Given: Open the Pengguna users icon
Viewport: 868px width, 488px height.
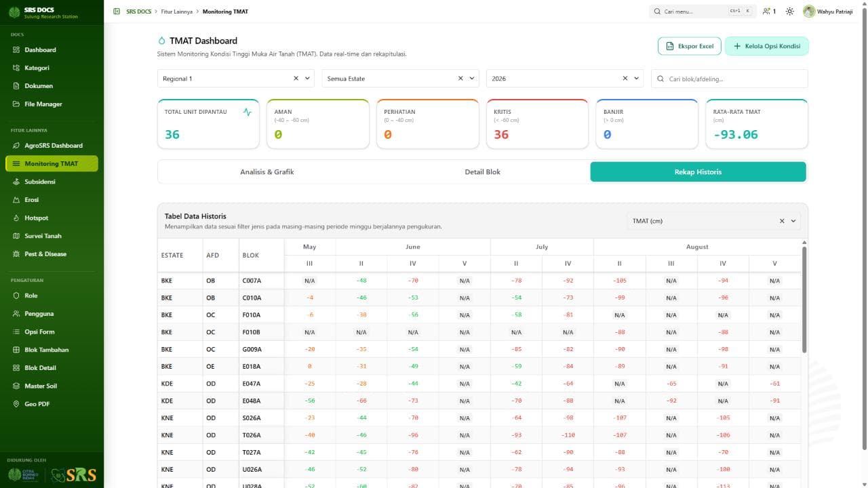Looking at the screenshot, I should pyautogui.click(x=16, y=314).
